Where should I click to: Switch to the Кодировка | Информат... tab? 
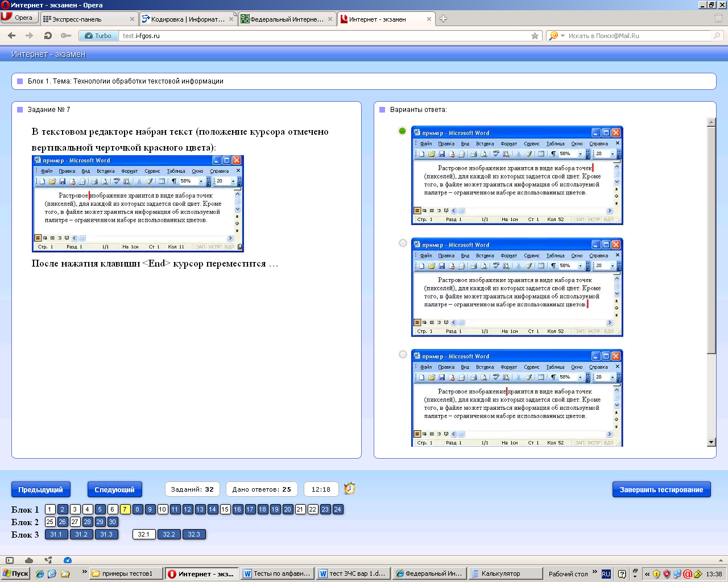coord(188,19)
